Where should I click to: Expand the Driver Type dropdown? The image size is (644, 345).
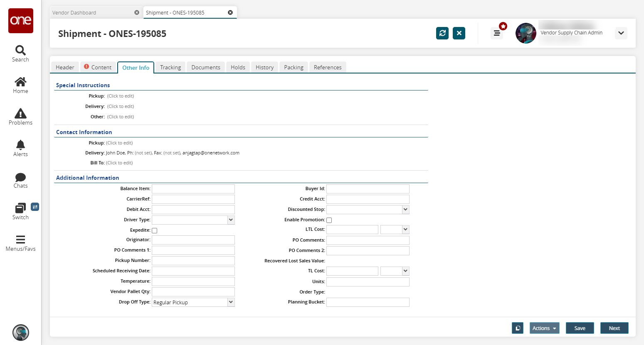231,220
